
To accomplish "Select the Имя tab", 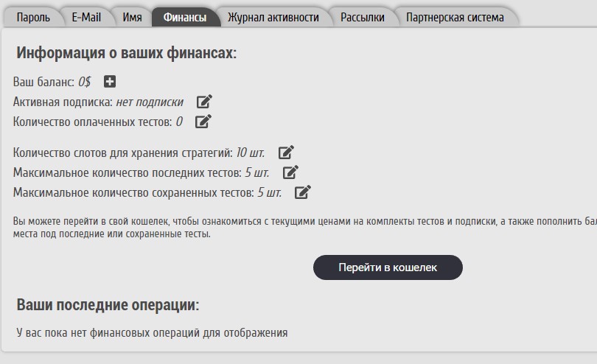I will tap(133, 18).
